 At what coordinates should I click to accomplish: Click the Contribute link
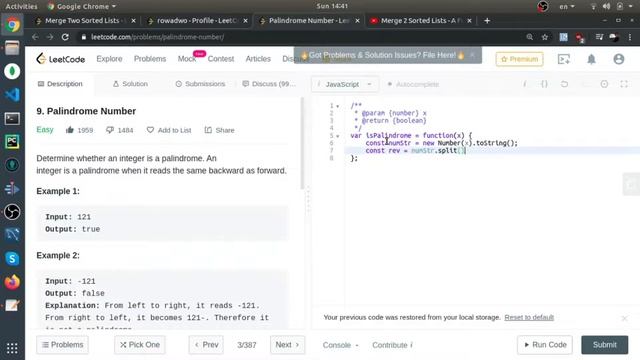coord(392,345)
